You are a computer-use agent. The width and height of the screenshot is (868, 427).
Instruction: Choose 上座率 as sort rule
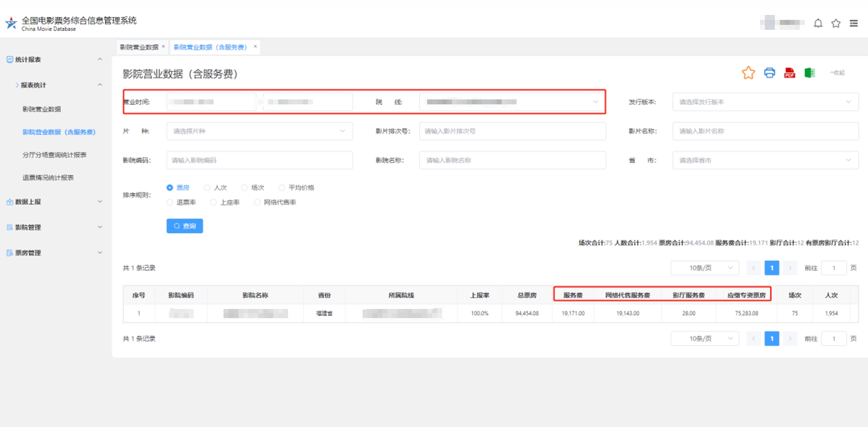pyautogui.click(x=214, y=202)
